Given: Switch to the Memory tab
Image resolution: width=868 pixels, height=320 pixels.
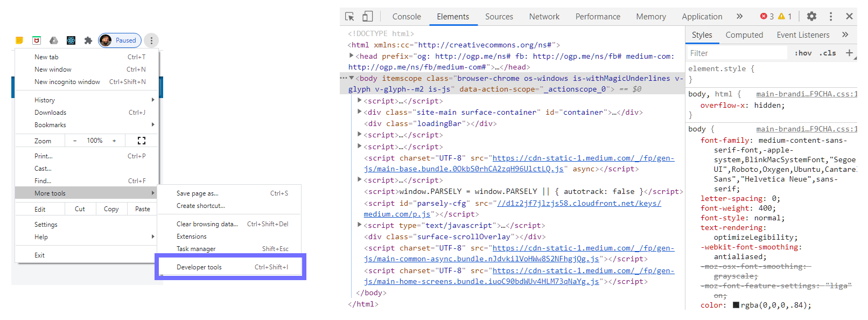Looking at the screenshot, I should point(651,17).
